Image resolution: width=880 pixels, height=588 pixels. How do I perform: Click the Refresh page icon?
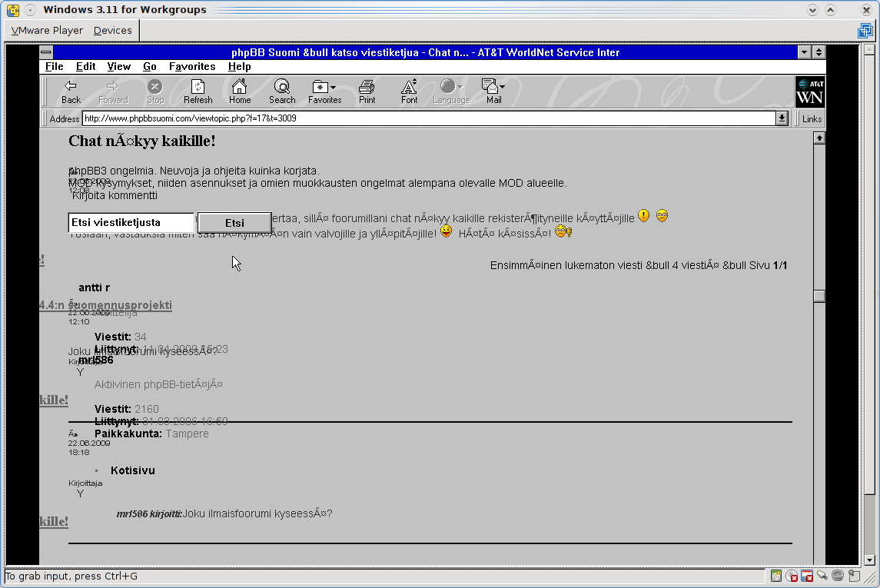(198, 91)
